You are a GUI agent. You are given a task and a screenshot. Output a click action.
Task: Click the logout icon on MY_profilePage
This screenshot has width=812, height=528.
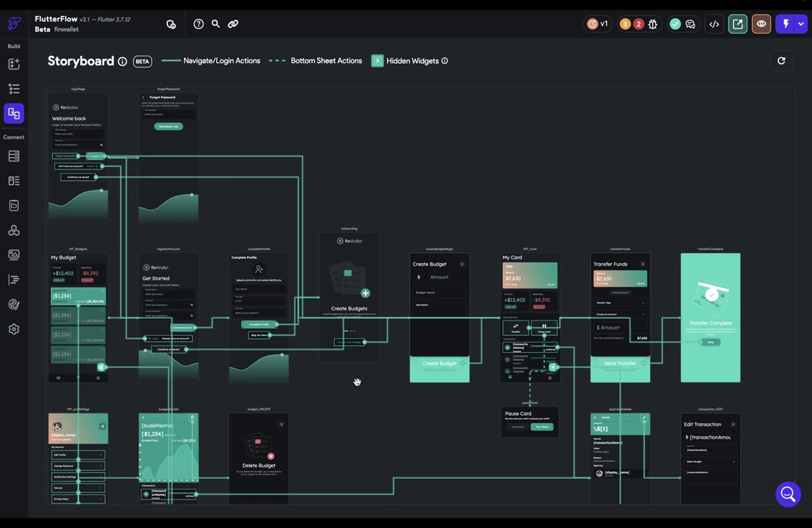103,427
